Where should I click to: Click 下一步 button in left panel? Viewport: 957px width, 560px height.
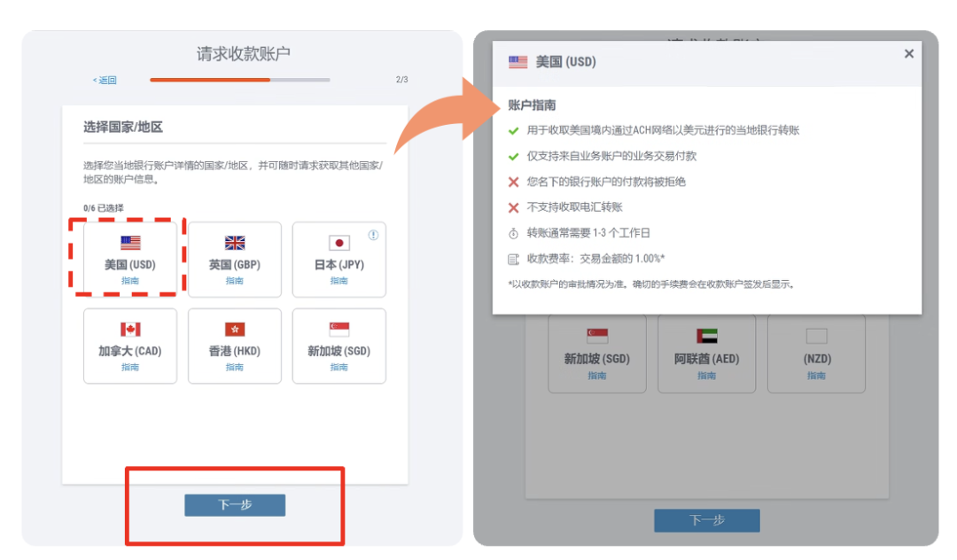(x=235, y=505)
